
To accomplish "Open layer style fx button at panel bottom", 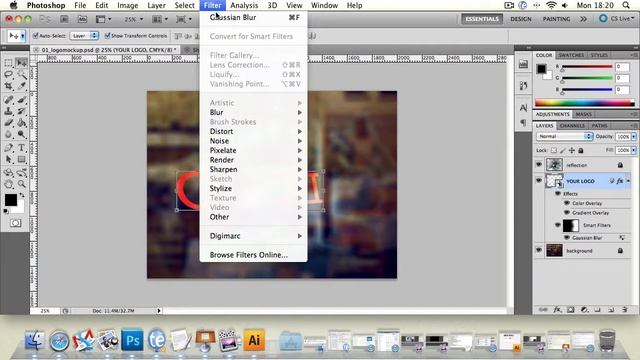I will coord(557,310).
